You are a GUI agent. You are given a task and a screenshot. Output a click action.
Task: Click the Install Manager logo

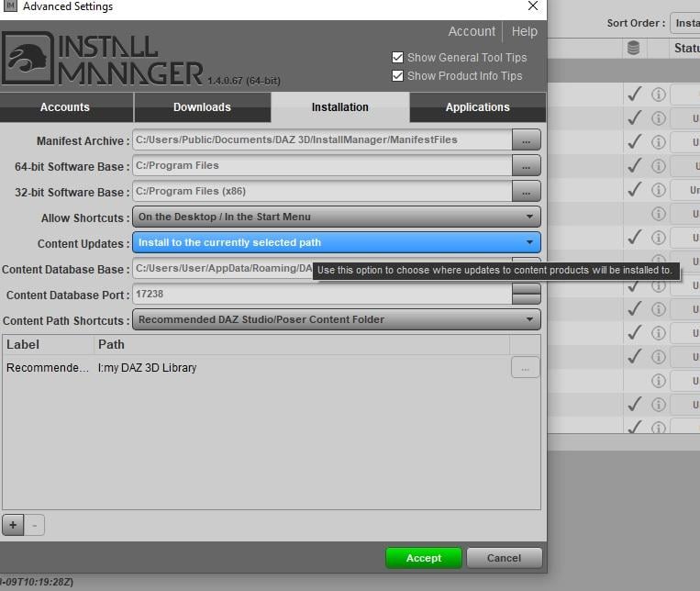tap(103, 59)
